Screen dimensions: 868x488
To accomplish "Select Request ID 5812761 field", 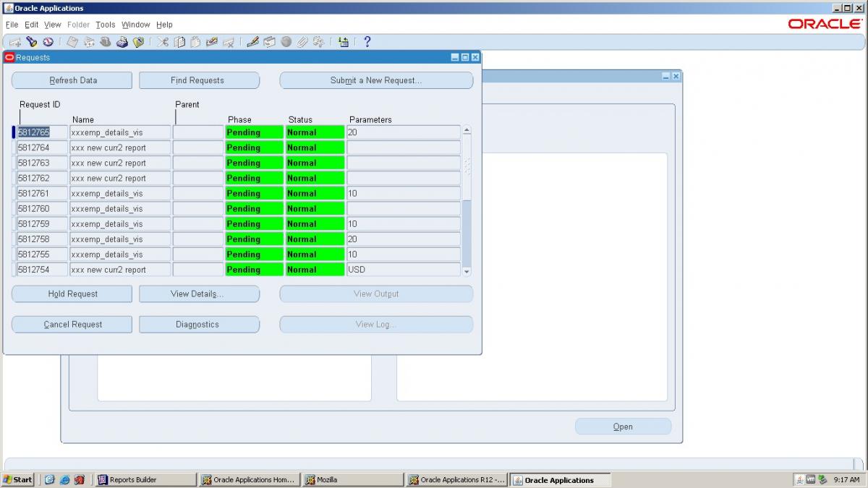I will click(42, 194).
